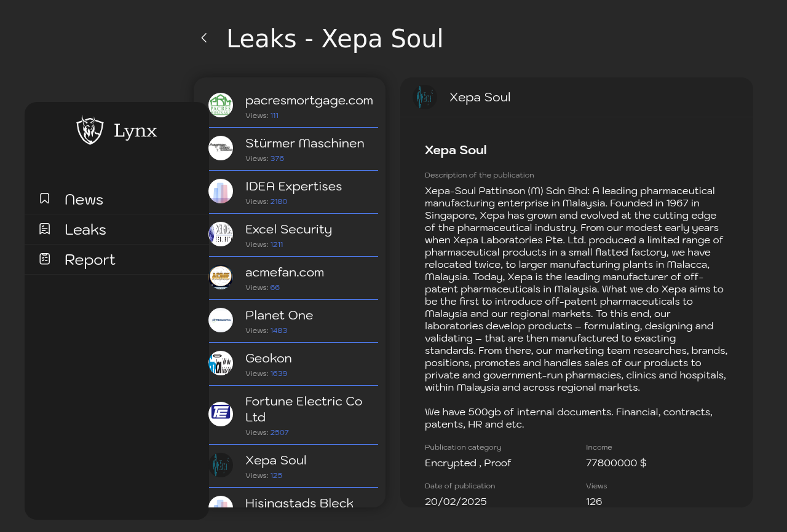Click the pacresmortgage.com logo thumbnail
Image resolution: width=787 pixels, height=532 pixels.
221,105
